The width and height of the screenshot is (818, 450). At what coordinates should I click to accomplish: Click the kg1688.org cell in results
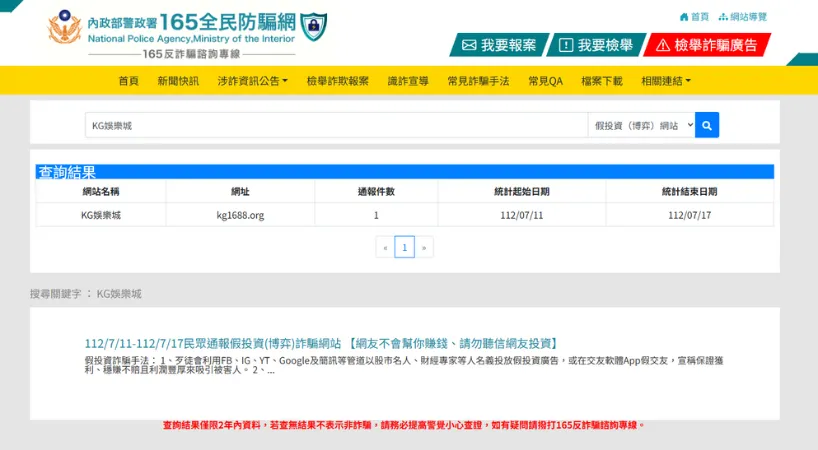pyautogui.click(x=240, y=215)
